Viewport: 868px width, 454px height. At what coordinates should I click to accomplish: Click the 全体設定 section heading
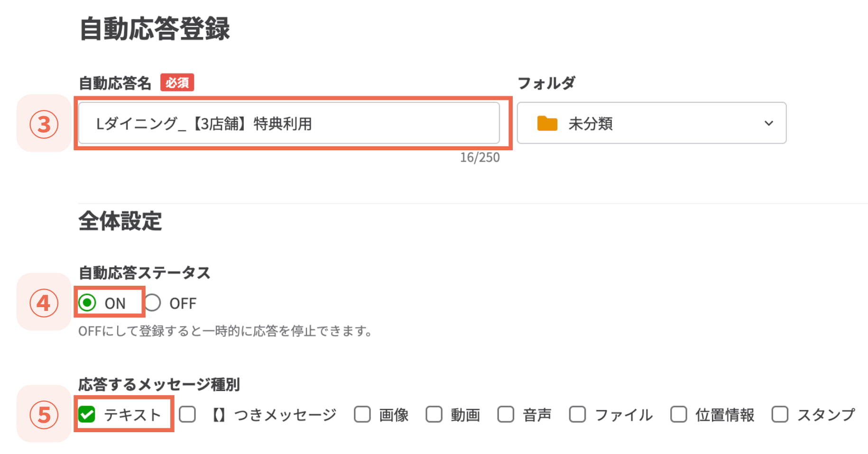(120, 220)
